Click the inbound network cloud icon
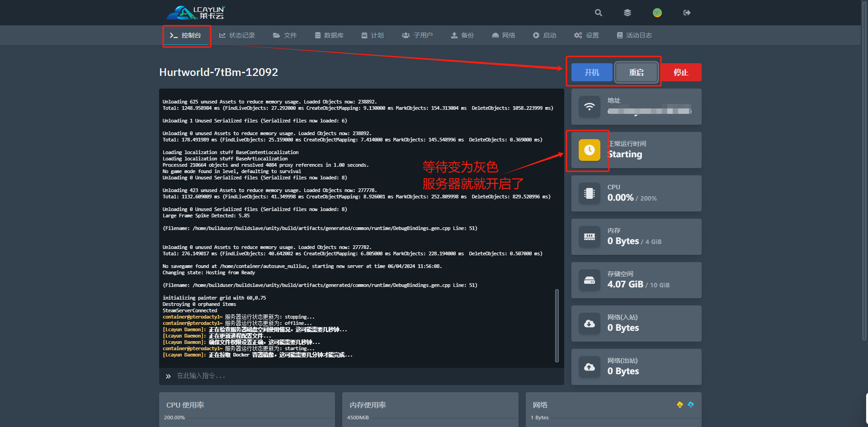 (590, 324)
